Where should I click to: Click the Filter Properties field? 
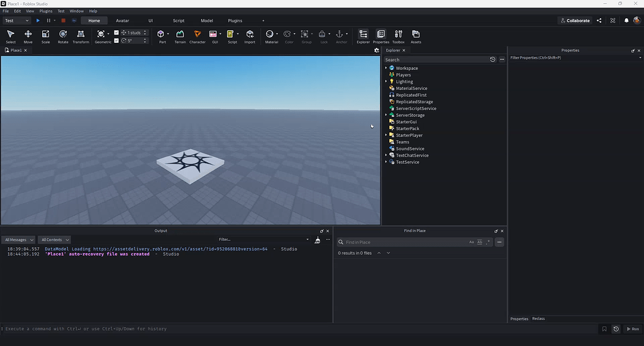tap(575, 57)
